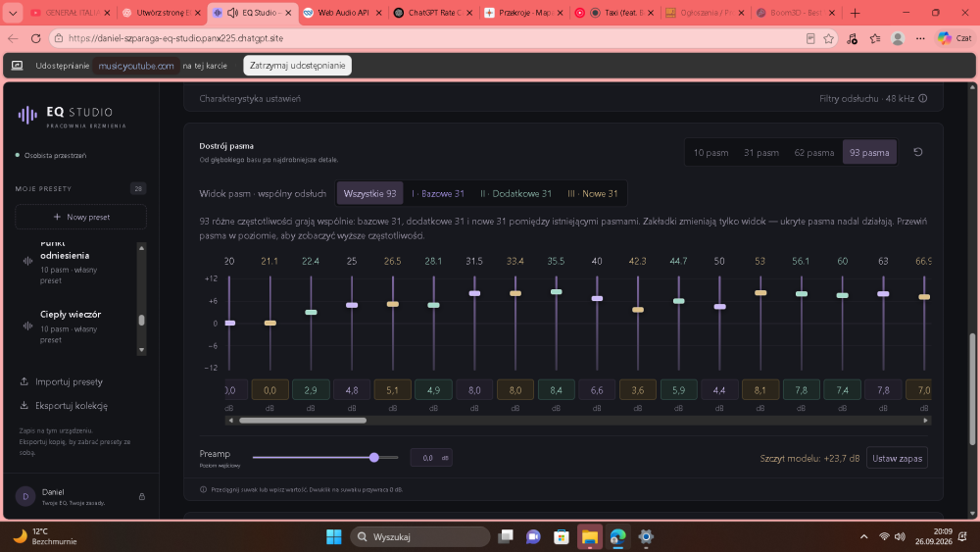The height and width of the screenshot is (552, 980).
Task: Click the 28 presets count badge
Action: (x=138, y=189)
